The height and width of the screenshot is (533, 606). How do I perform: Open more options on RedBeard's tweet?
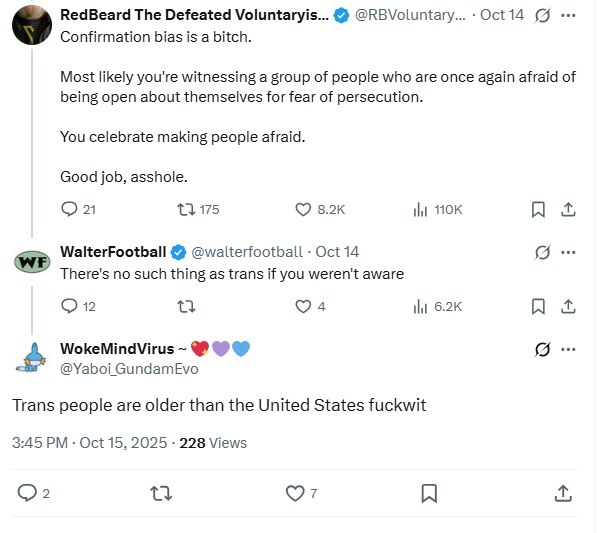(x=569, y=16)
